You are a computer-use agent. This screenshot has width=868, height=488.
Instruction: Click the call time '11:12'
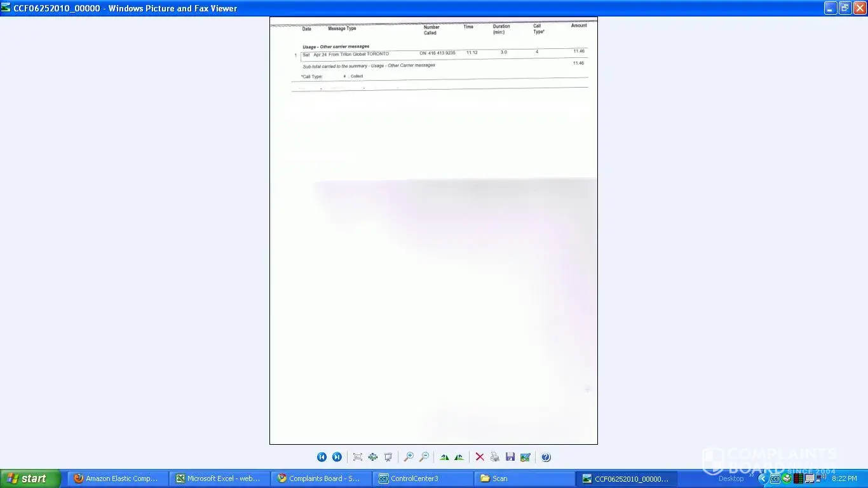472,53
